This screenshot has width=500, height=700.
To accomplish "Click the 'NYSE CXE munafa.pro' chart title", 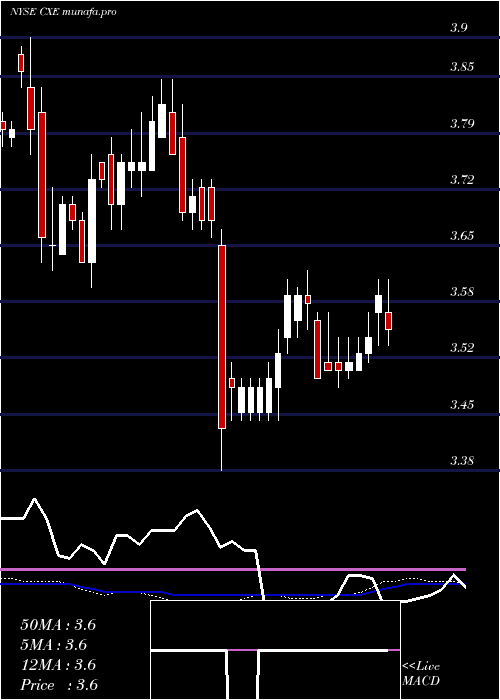I will coord(63,12).
